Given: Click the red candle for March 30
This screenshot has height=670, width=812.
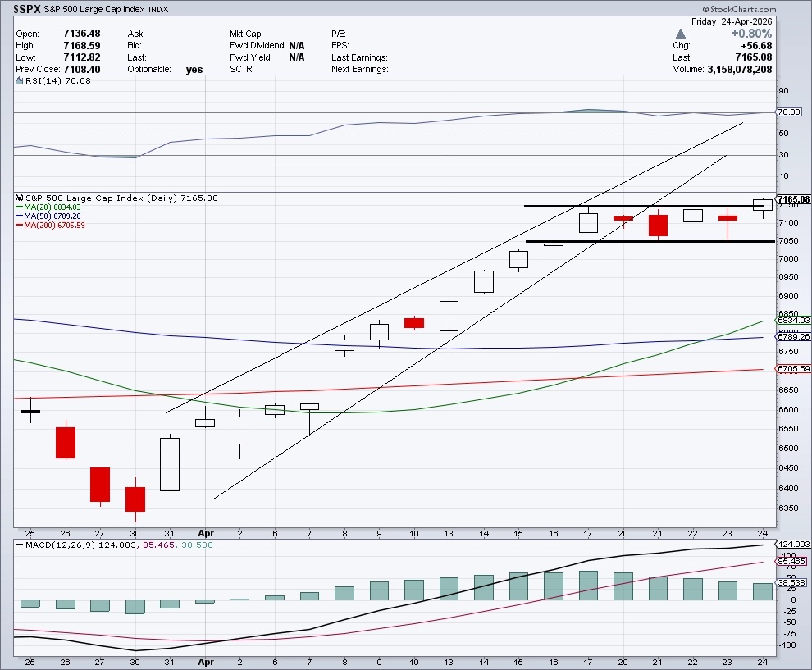Looking at the screenshot, I should [x=135, y=499].
